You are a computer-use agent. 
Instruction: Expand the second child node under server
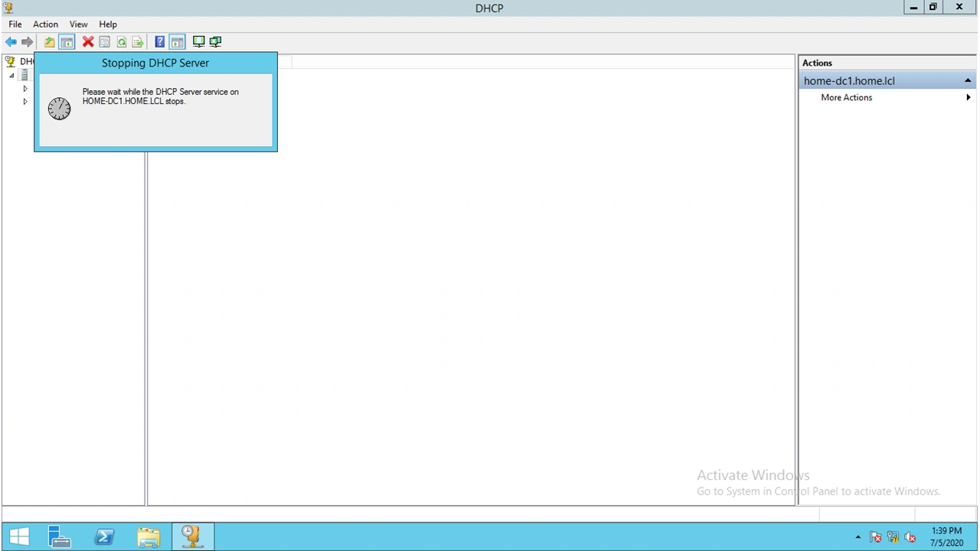coord(25,101)
